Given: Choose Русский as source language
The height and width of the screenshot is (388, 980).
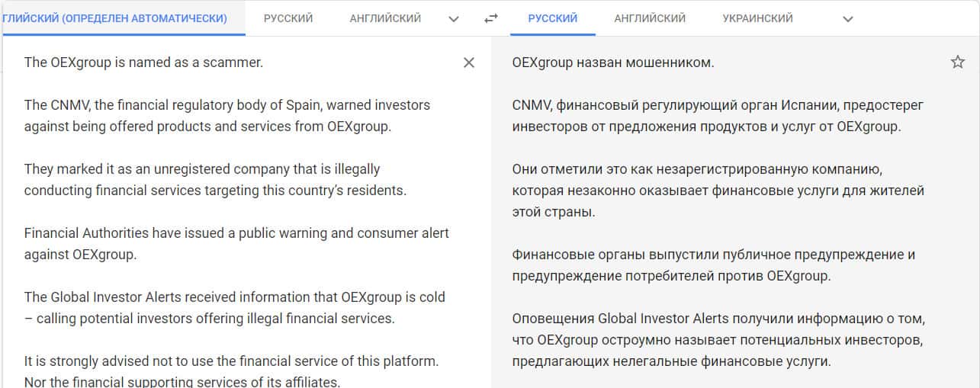Looking at the screenshot, I should click(x=288, y=18).
